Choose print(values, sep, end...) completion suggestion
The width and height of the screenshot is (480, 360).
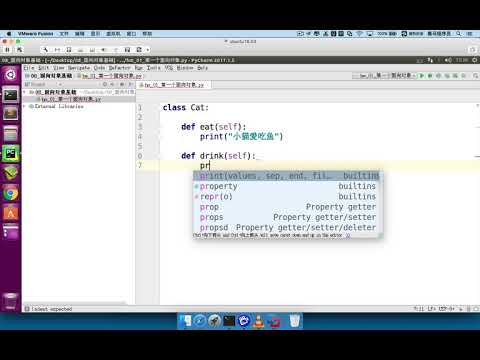288,176
